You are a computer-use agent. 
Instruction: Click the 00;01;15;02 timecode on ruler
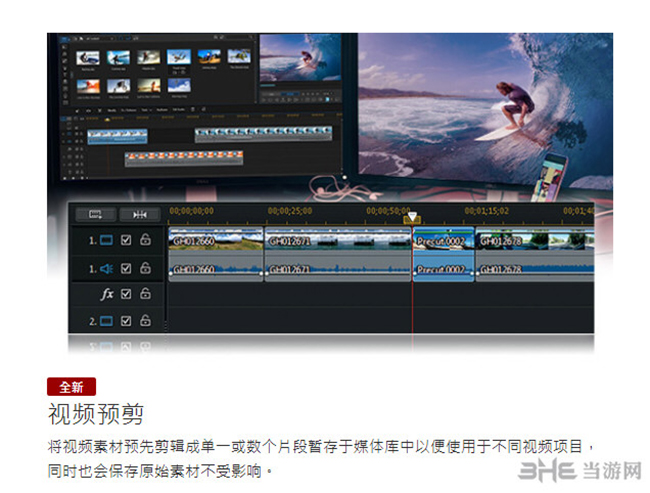pos(487,211)
